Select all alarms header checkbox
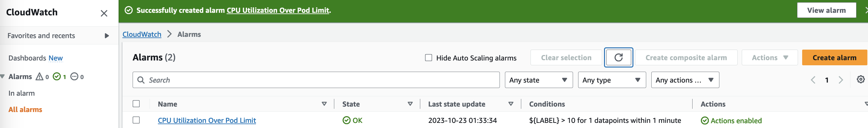Image resolution: width=868 pixels, height=128 pixels. 136,104
